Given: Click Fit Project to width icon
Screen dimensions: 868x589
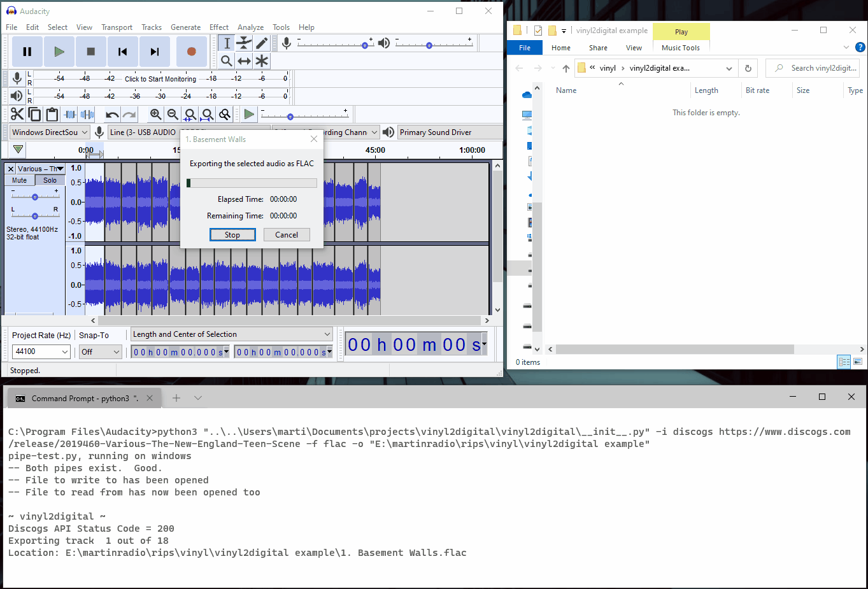Looking at the screenshot, I should (x=207, y=114).
